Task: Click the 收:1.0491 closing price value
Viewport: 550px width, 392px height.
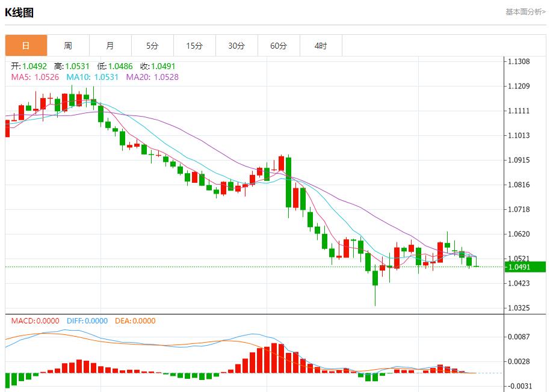Action: (158, 66)
